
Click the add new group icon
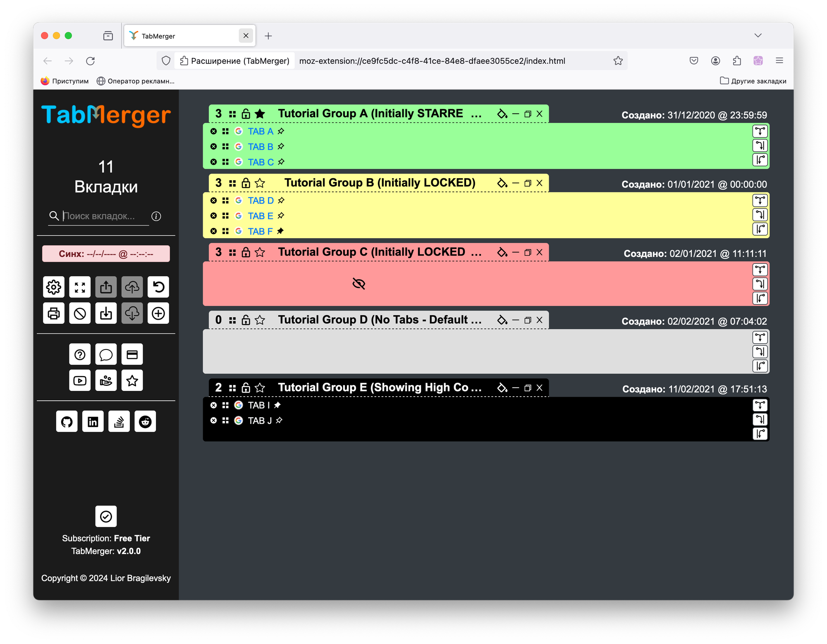(158, 313)
